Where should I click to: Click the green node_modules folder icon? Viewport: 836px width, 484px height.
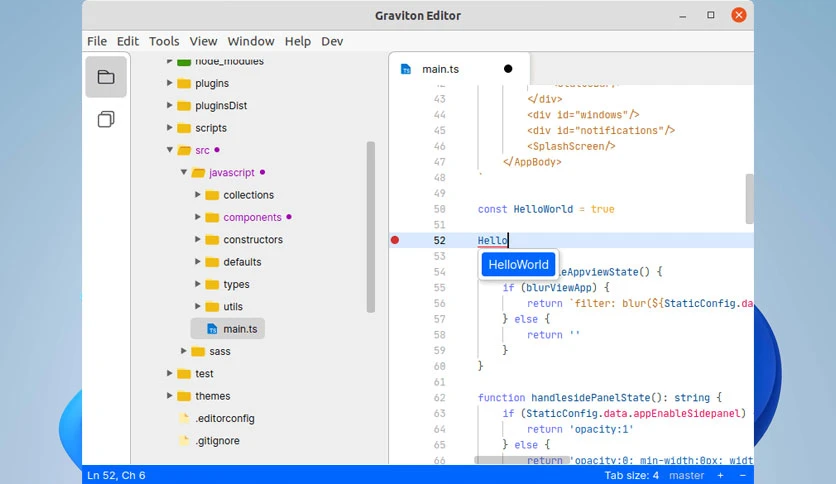click(184, 62)
